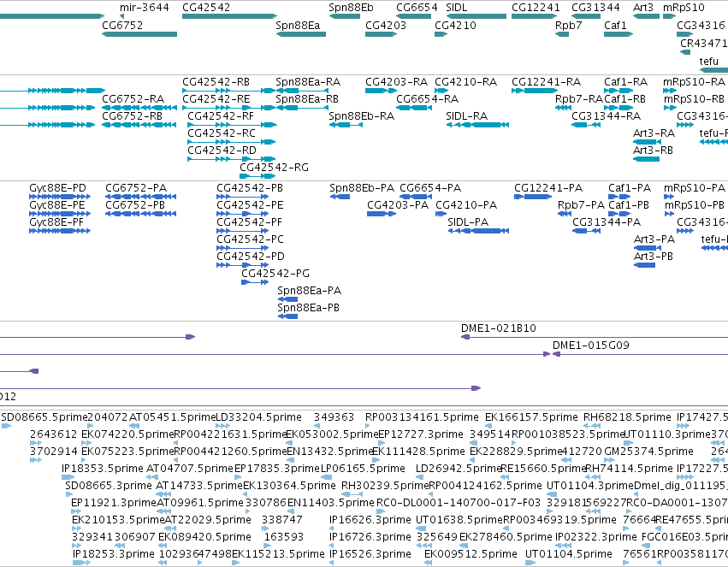Select the Caf1 gene arrow glyph

[619, 34]
